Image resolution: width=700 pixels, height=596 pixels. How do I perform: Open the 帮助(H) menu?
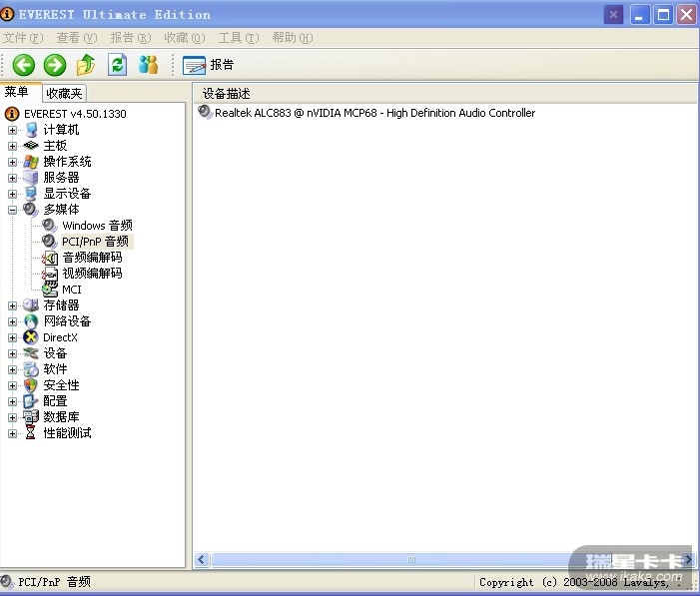click(x=293, y=38)
